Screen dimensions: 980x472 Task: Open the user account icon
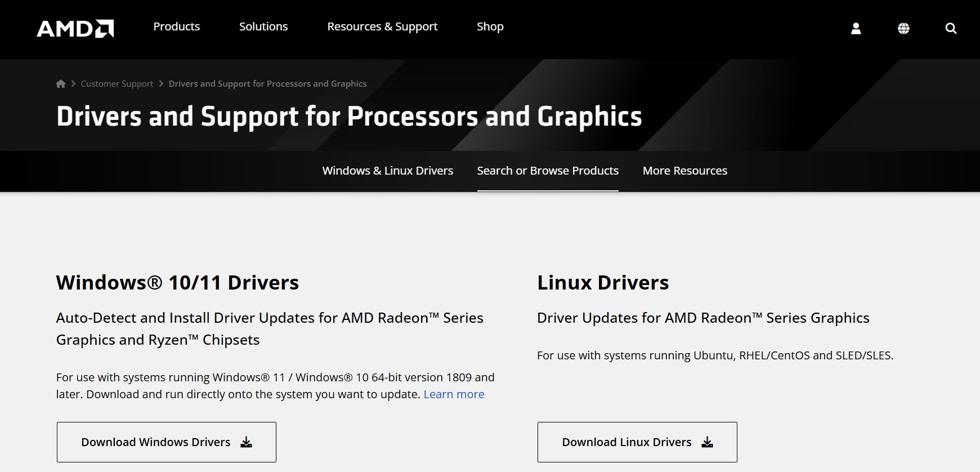[856, 28]
